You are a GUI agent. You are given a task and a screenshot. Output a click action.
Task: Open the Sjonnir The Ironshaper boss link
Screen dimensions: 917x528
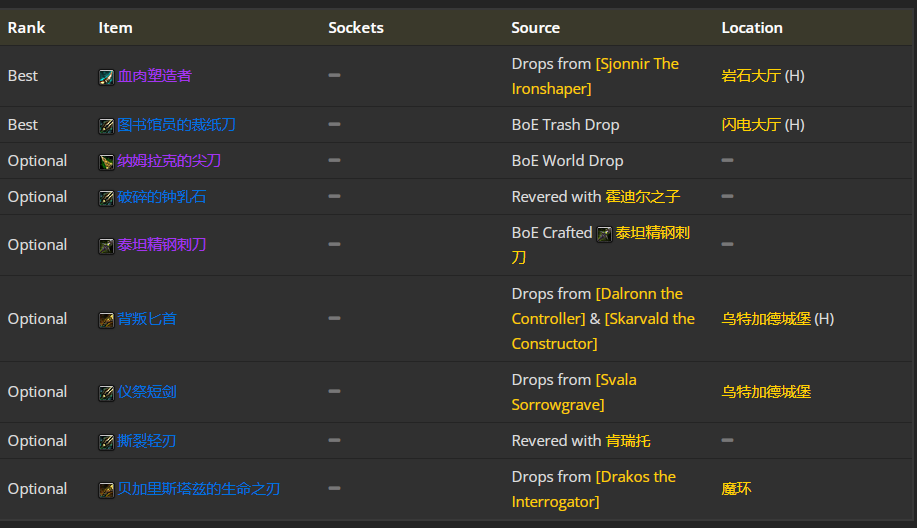point(595,76)
